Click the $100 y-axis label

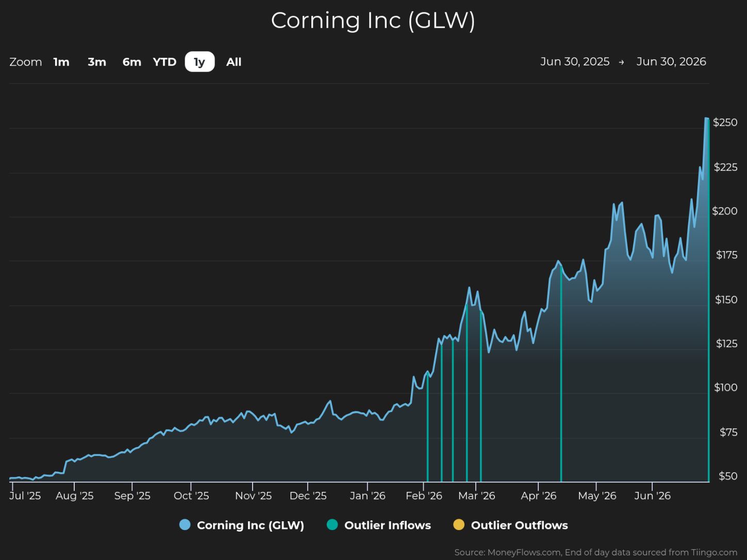point(725,387)
